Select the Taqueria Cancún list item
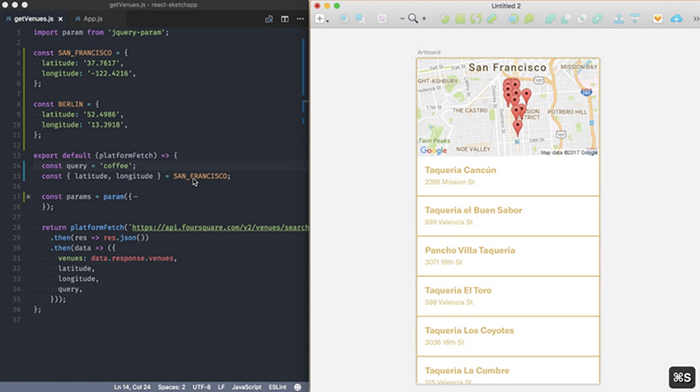Image resolution: width=700 pixels, height=392 pixels. click(508, 176)
